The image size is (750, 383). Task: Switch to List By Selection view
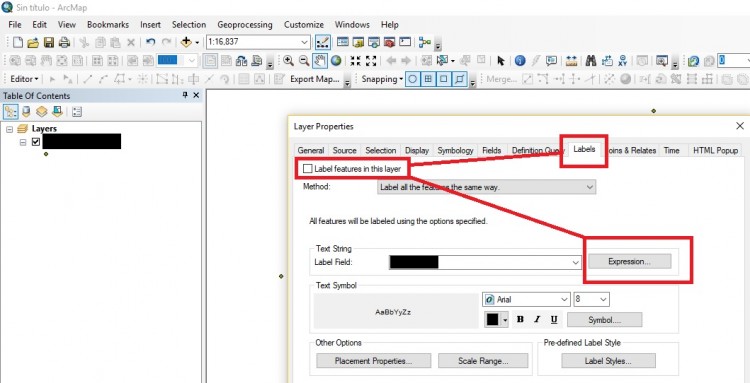coord(57,112)
